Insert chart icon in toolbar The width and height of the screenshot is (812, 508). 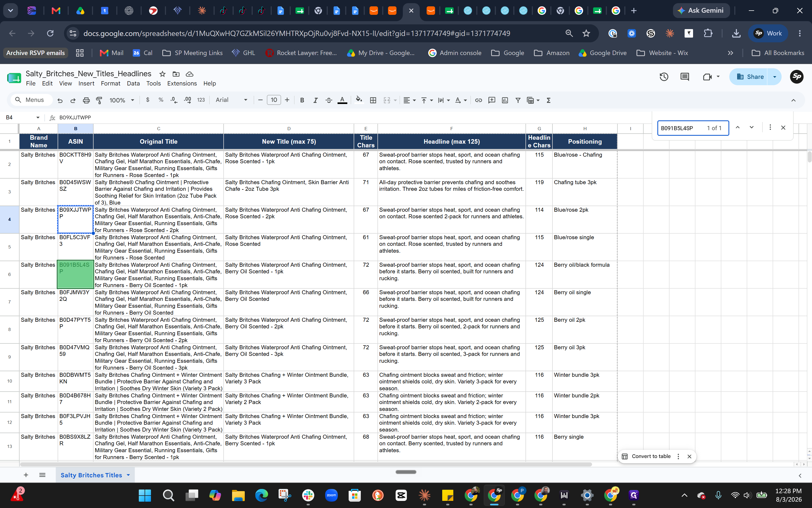(x=505, y=100)
